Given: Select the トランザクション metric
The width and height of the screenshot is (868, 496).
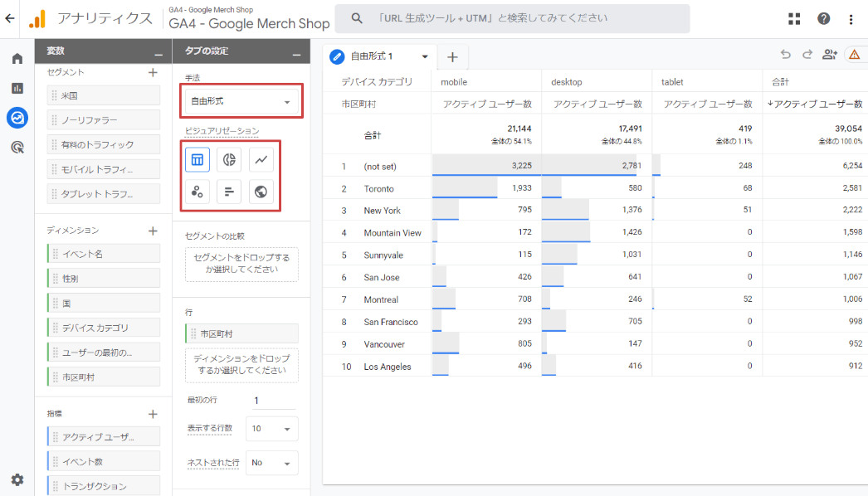Looking at the screenshot, I should point(104,486).
